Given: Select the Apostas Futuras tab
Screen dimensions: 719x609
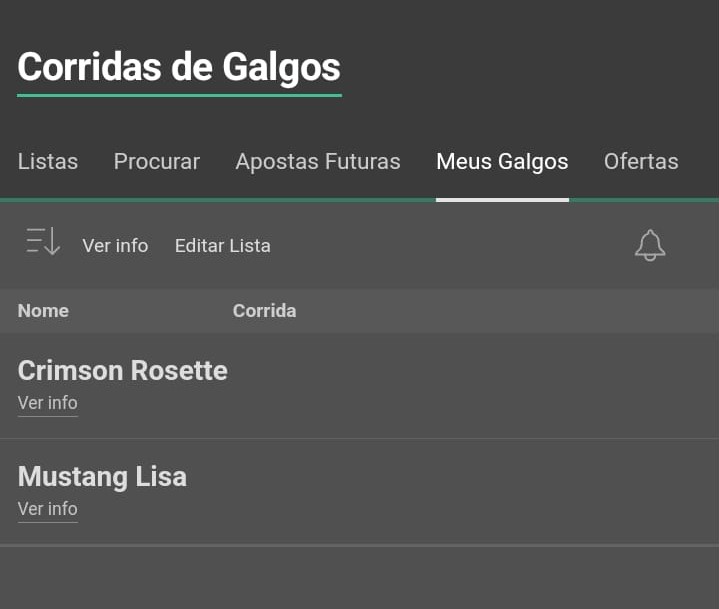Looking at the screenshot, I should point(318,161).
